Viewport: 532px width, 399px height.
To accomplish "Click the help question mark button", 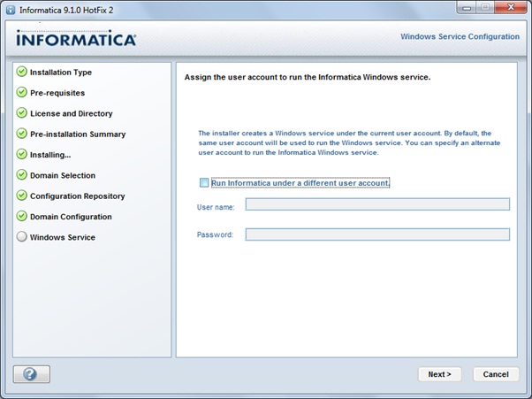I will (x=32, y=374).
